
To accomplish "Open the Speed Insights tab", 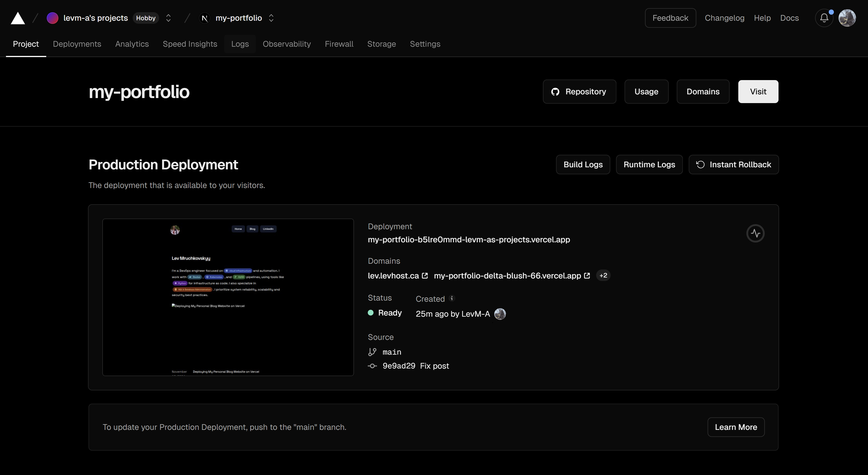I will tap(190, 44).
